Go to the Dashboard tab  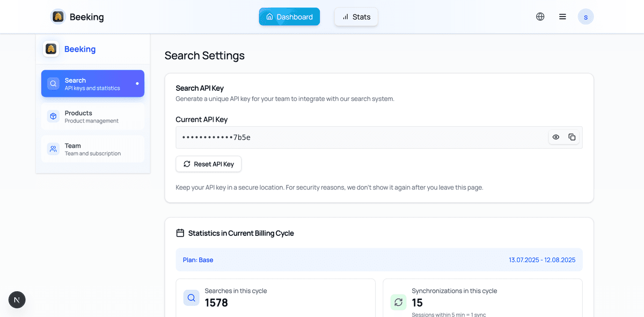(289, 17)
